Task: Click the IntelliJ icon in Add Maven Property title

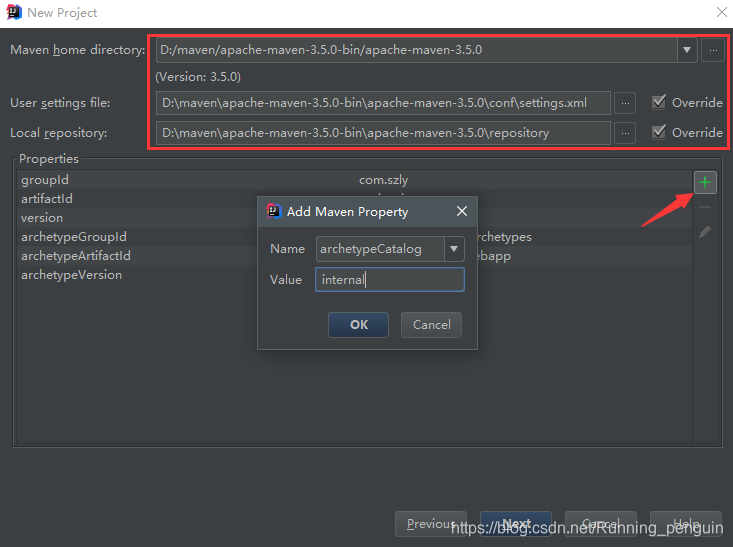Action: tap(274, 211)
